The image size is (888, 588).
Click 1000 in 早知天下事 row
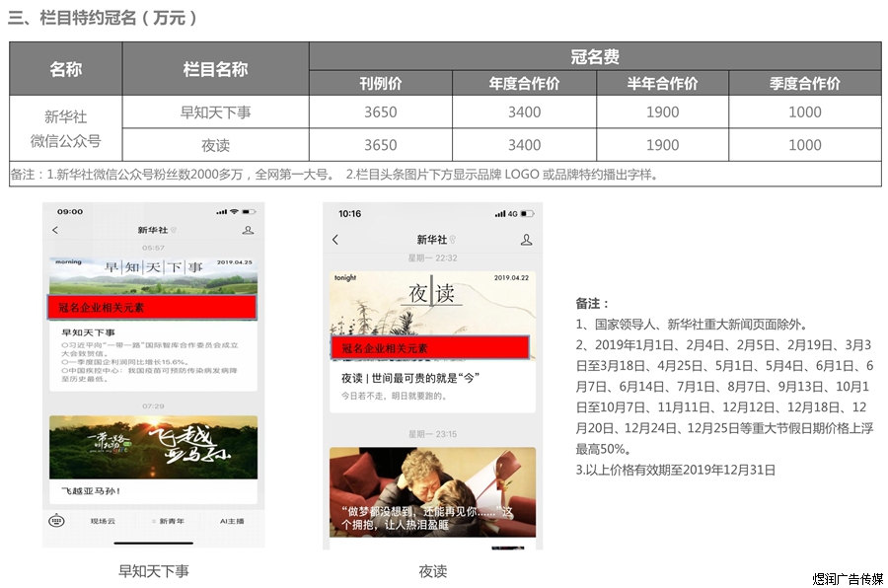(805, 112)
